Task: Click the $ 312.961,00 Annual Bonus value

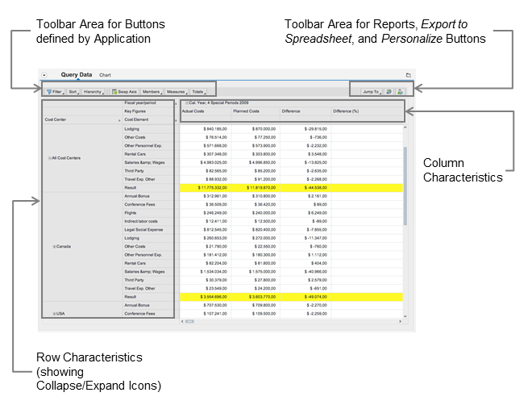Action: 206,196
